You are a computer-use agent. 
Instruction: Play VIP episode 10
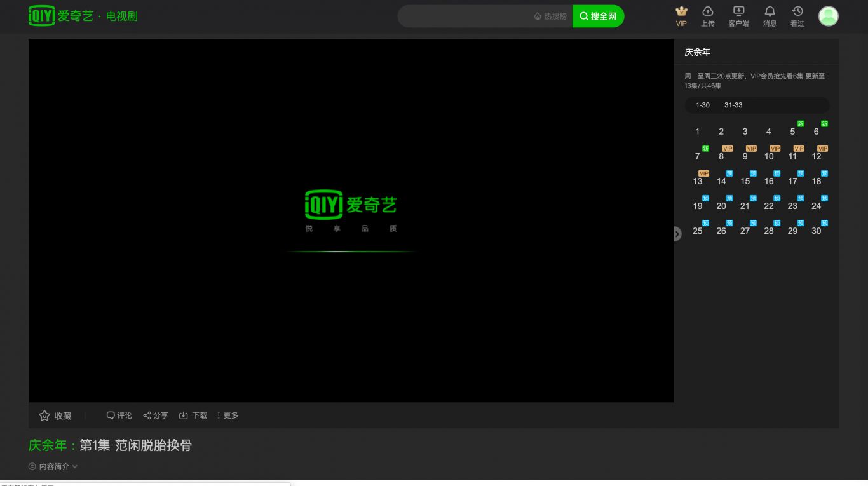click(x=769, y=156)
